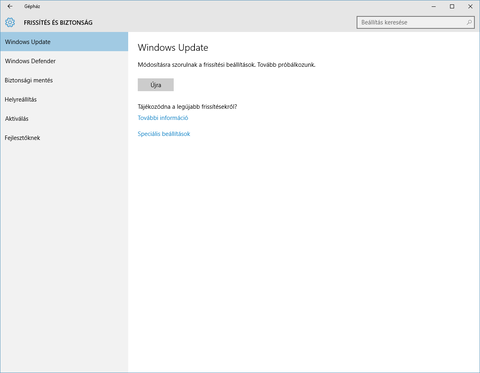480x373 pixels.
Task: Click the FRISSÍTÉS ÉS BIZTONSÁG header title
Action: point(58,23)
